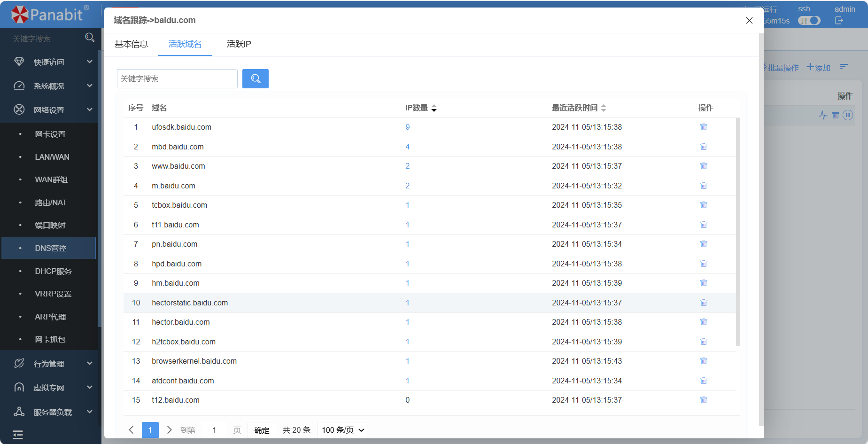Click the blue search magnifier button

256,78
